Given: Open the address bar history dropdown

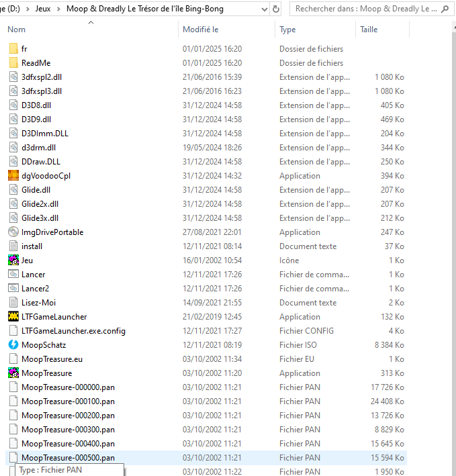Looking at the screenshot, I should (265, 9).
